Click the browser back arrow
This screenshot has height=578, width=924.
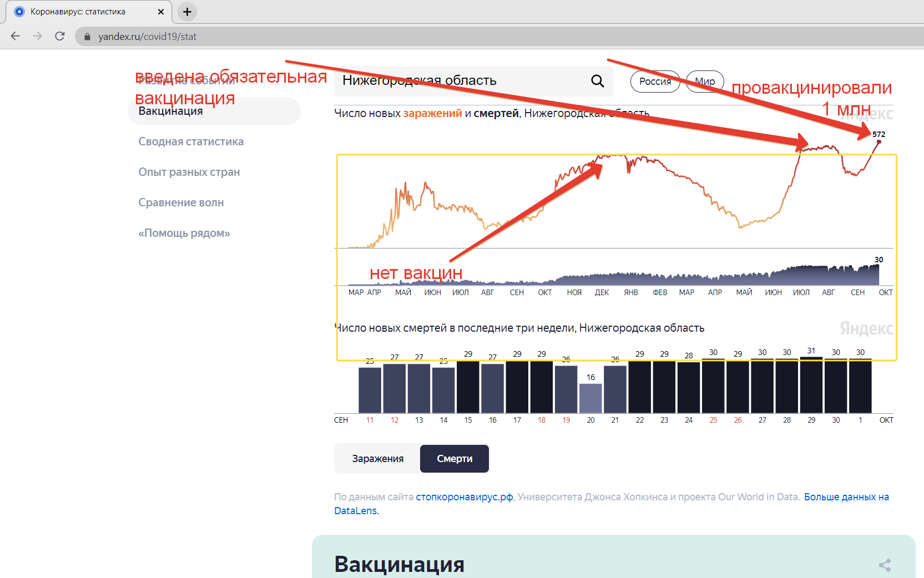pyautogui.click(x=16, y=36)
